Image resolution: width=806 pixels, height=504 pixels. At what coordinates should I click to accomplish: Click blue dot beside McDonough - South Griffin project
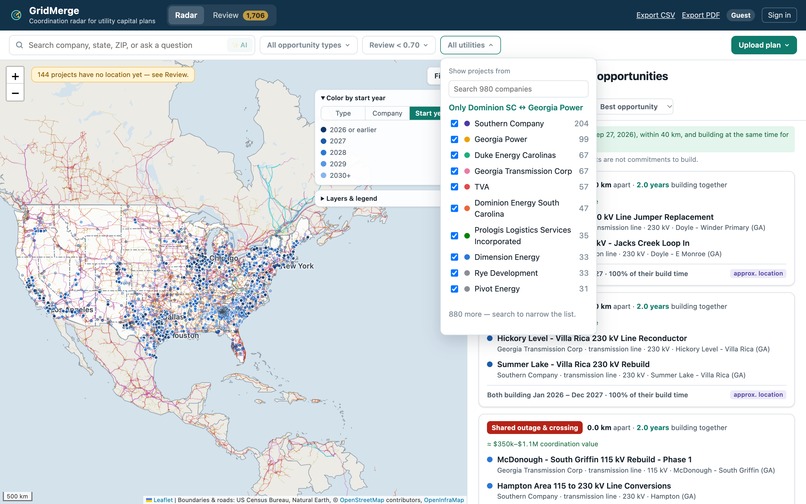coord(490,459)
